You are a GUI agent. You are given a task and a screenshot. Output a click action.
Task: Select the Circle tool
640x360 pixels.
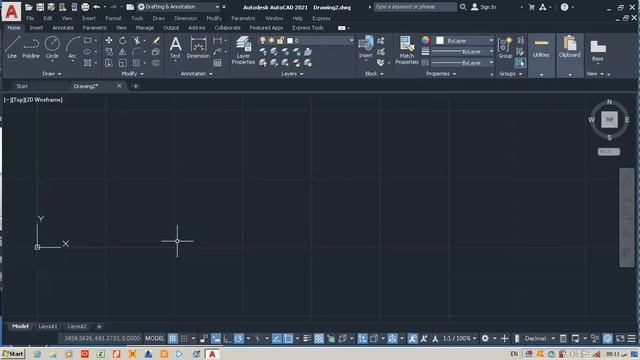tap(52, 47)
